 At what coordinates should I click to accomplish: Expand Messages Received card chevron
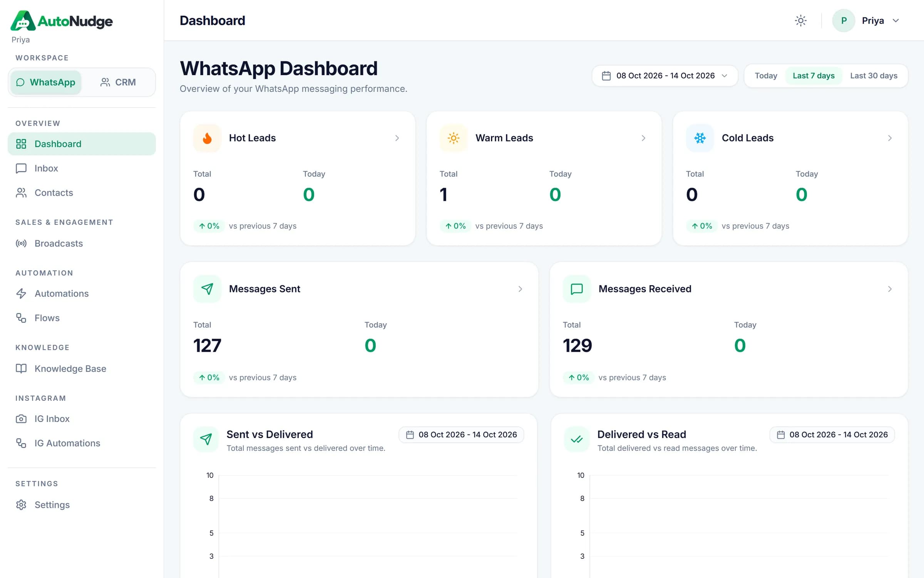[x=890, y=289]
